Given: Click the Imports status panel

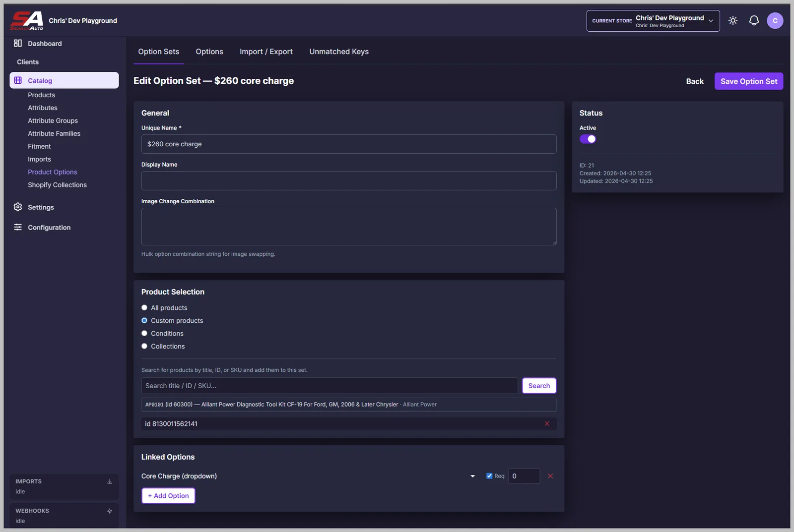Looking at the screenshot, I should tap(64, 486).
